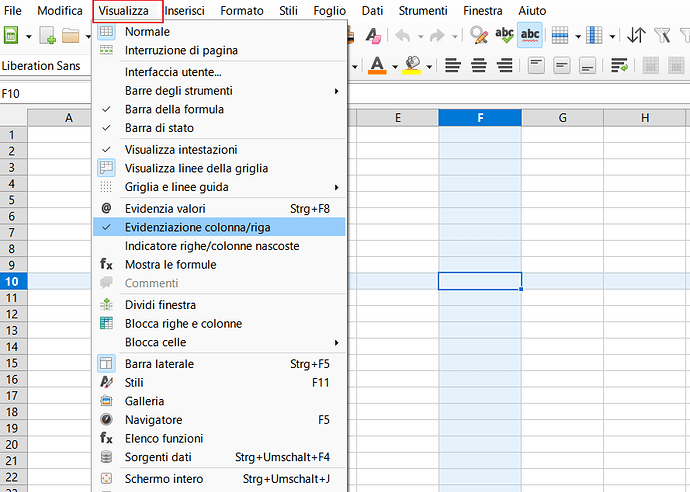Click the AutoFilter funnel icon
The width and height of the screenshot is (690, 492).
point(661,36)
